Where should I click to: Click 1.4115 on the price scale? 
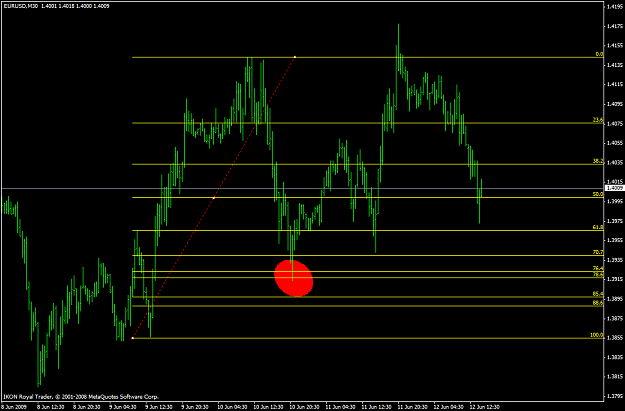tap(615, 85)
